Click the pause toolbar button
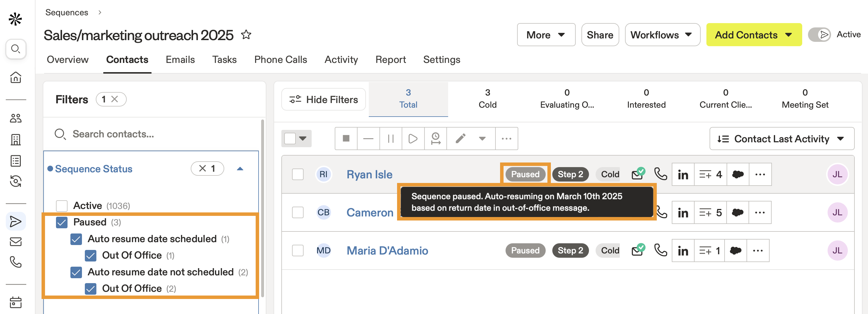The height and width of the screenshot is (314, 868). coord(391,139)
